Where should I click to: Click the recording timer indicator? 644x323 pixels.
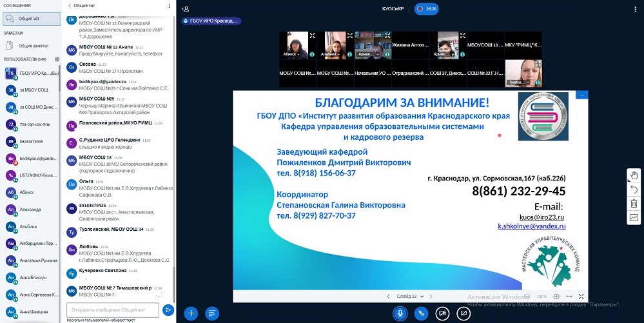point(426,9)
